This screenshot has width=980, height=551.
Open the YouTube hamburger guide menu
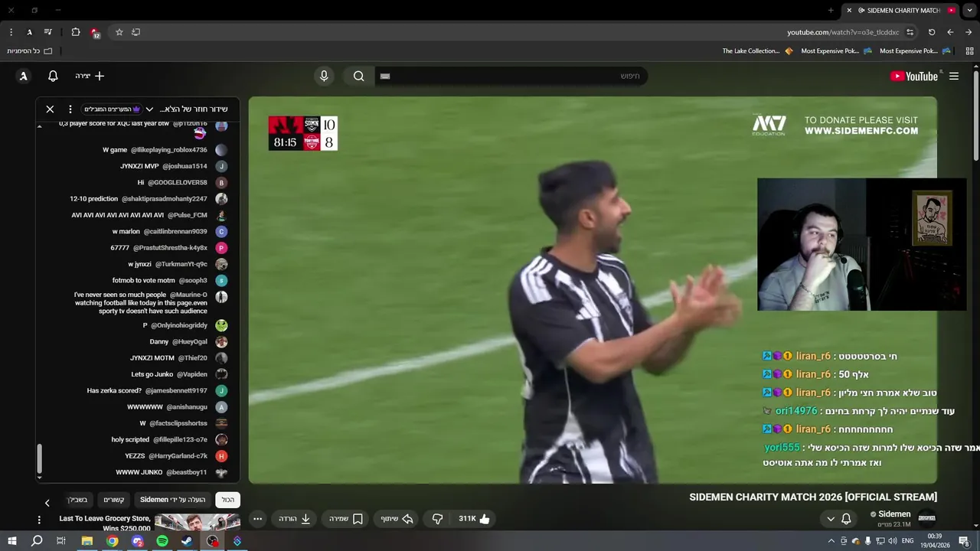tap(954, 76)
